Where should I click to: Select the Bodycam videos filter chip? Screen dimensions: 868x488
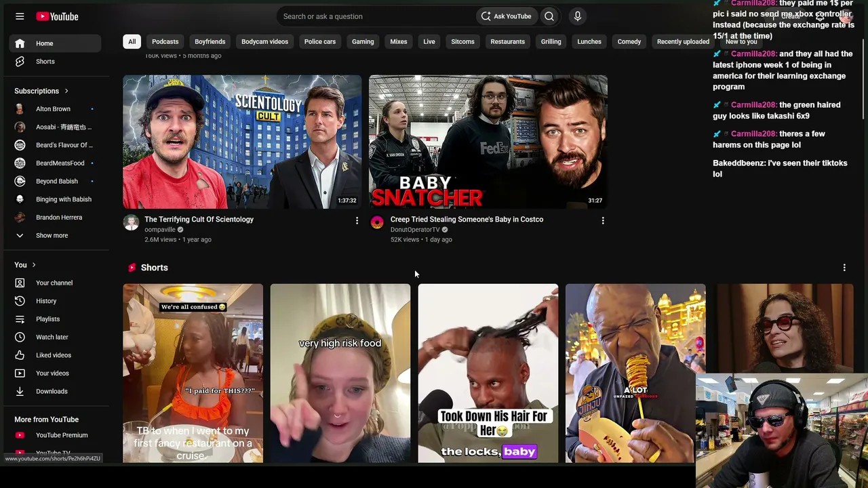[x=265, y=42]
